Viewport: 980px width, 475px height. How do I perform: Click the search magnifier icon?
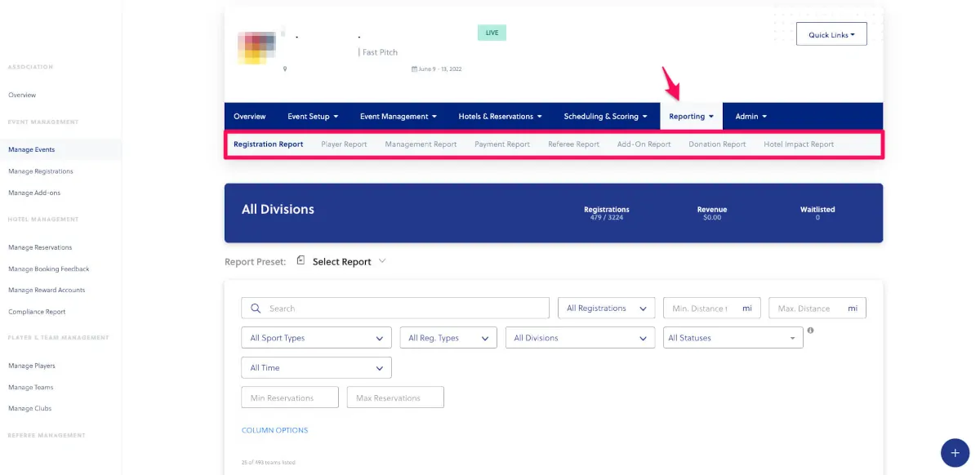click(256, 309)
